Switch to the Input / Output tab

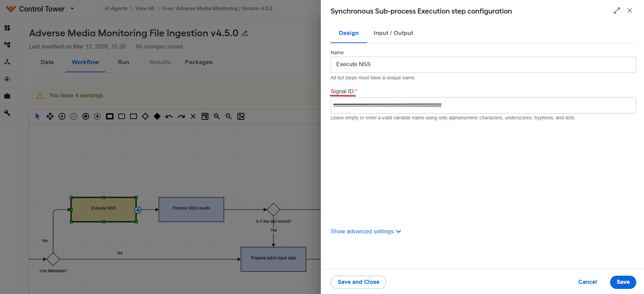(393, 33)
